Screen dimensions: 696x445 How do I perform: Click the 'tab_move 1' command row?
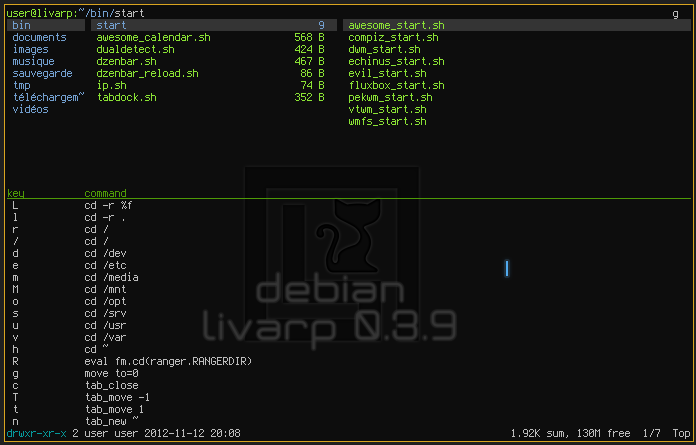[114, 409]
